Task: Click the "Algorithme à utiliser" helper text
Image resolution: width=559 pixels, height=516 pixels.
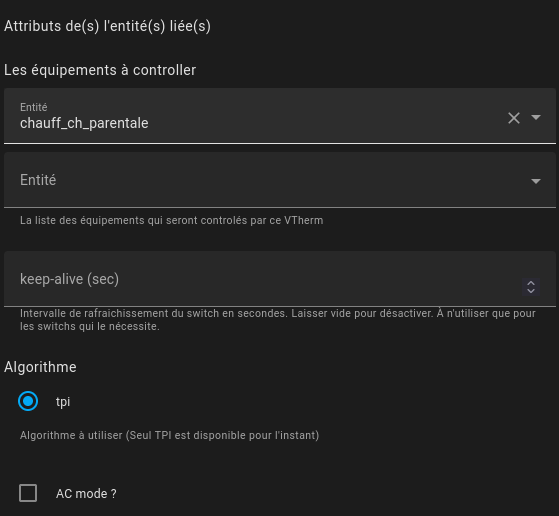Action: click(x=169, y=435)
